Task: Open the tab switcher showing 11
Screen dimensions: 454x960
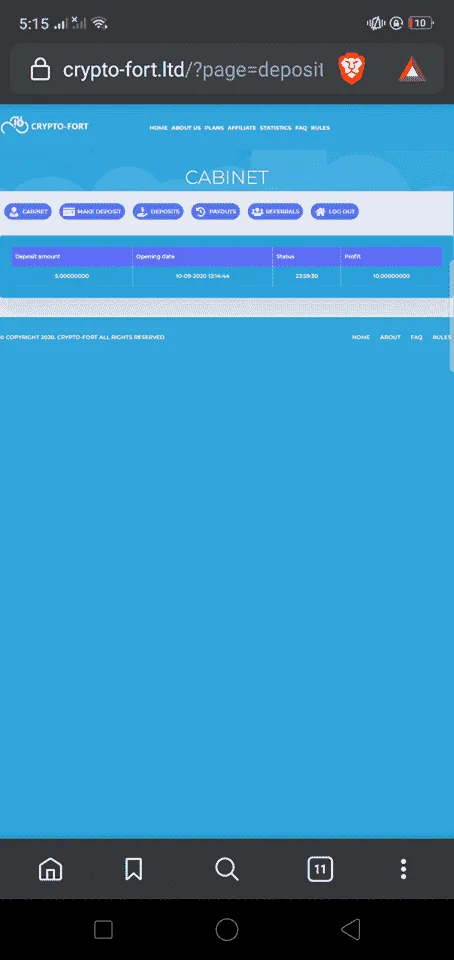Action: click(x=320, y=869)
